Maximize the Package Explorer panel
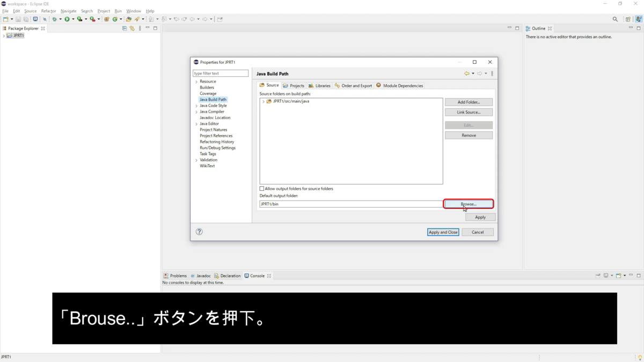644x362 pixels. pos(155,28)
